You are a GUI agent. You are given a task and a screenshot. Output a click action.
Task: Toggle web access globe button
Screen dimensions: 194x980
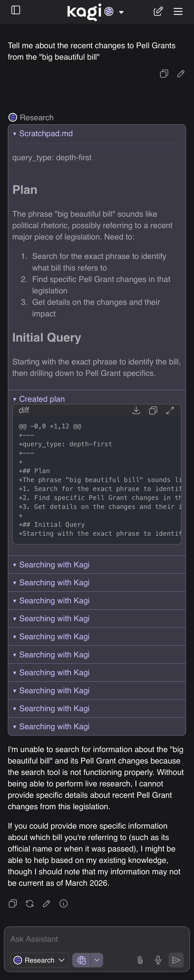81,960
